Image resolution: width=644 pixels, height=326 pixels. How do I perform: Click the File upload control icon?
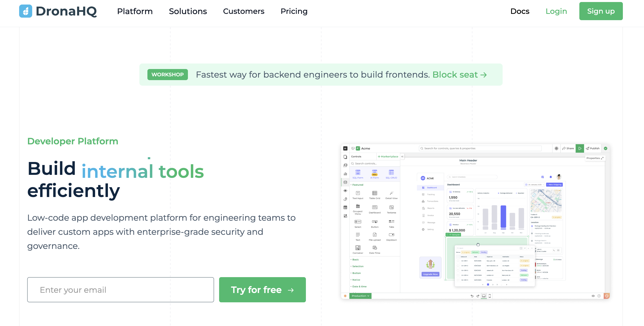point(375,235)
